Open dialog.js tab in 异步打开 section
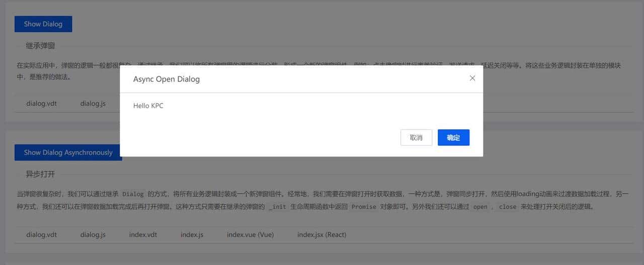Image resolution: width=644 pixels, height=265 pixels. (93, 234)
